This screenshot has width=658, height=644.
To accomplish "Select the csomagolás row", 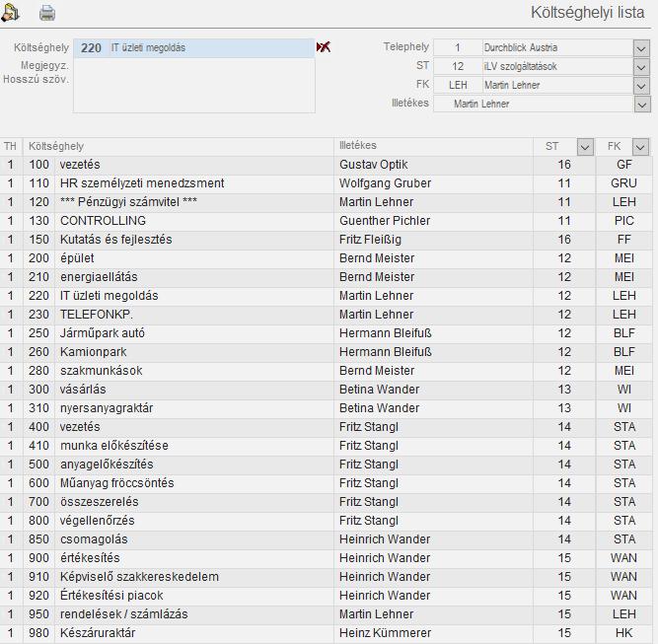I will [x=326, y=539].
